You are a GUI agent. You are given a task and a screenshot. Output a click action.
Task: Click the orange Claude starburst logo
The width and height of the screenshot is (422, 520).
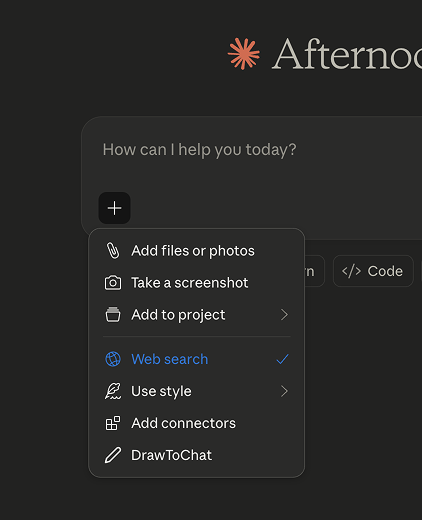tap(244, 54)
